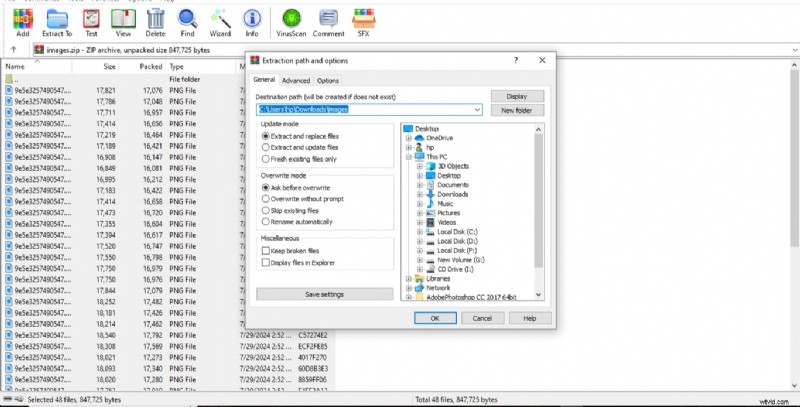The width and height of the screenshot is (800, 407).
Task: Select Extract and update files option
Action: point(265,147)
